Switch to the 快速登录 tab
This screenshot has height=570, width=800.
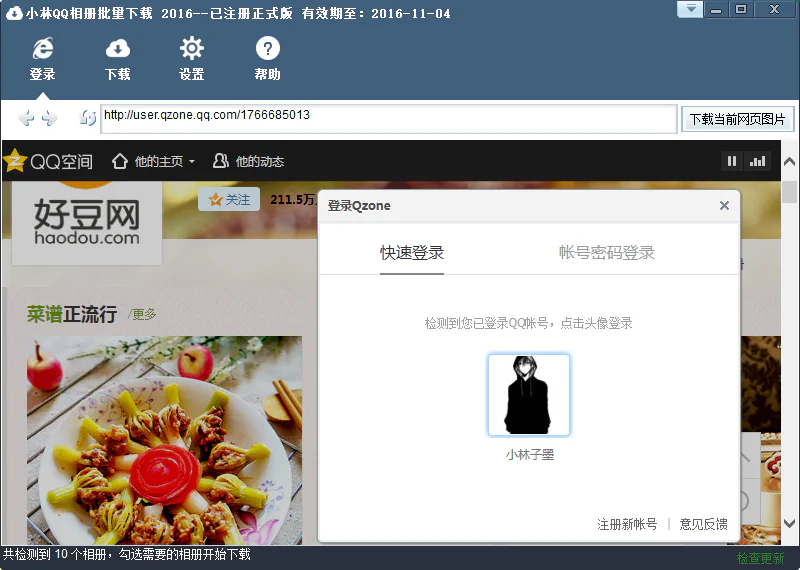412,253
